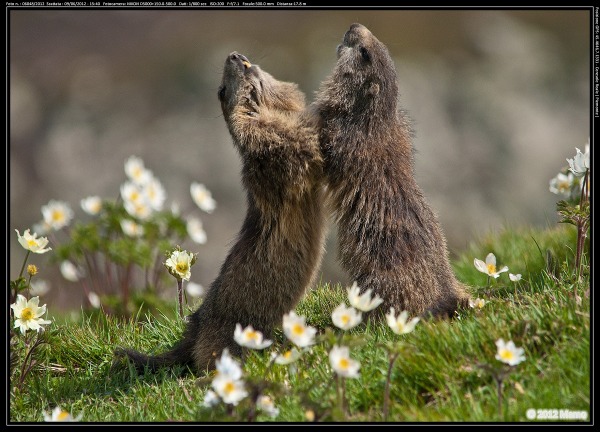The width and height of the screenshot is (600, 432).
Task: Click the small flower on left stem near edge
Action: [x=32, y=241]
